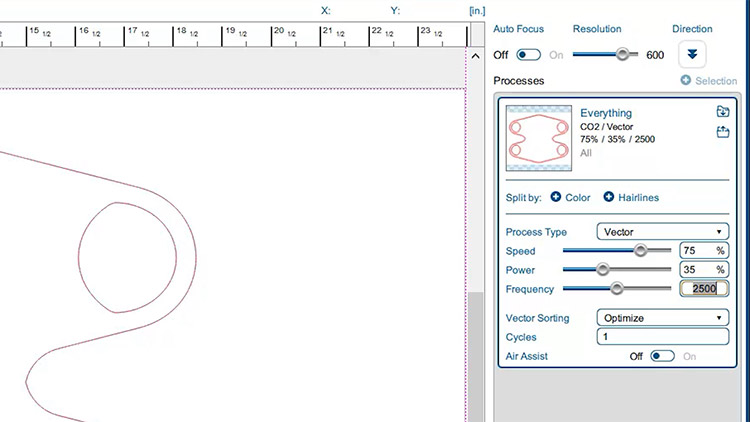Click the canvas scroll-up arrow
Screen dimensions: 750x422
(x=475, y=57)
